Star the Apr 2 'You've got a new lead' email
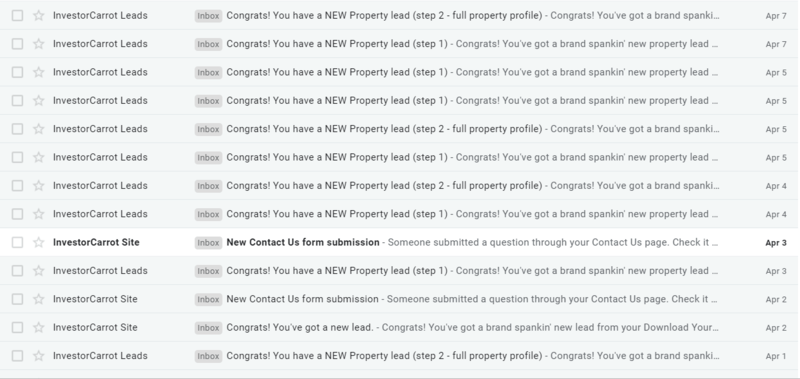This screenshot has width=800, height=379. click(x=39, y=327)
